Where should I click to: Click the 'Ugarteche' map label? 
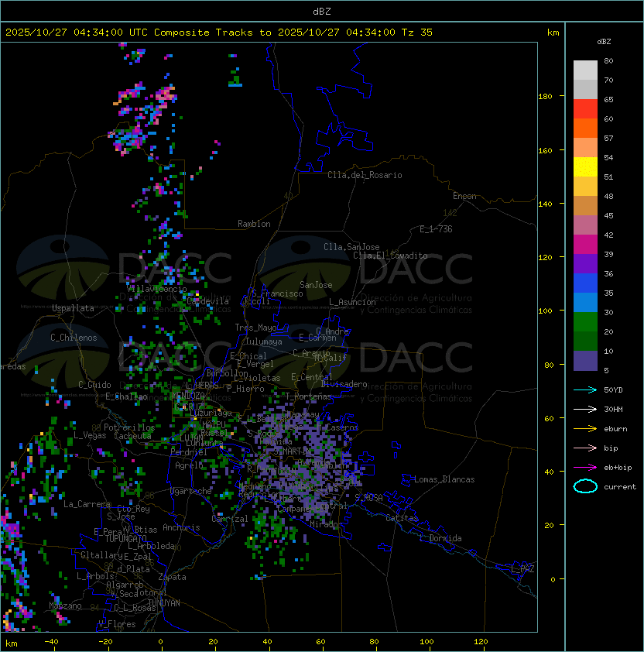coord(191,491)
